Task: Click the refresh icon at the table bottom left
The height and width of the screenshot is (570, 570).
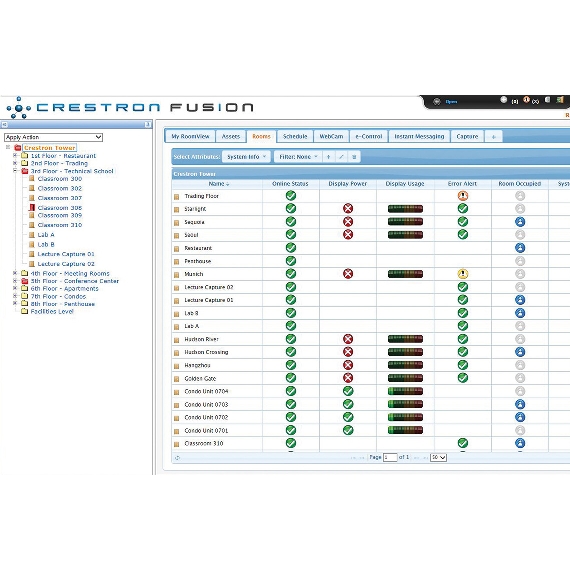Action: coord(177,458)
